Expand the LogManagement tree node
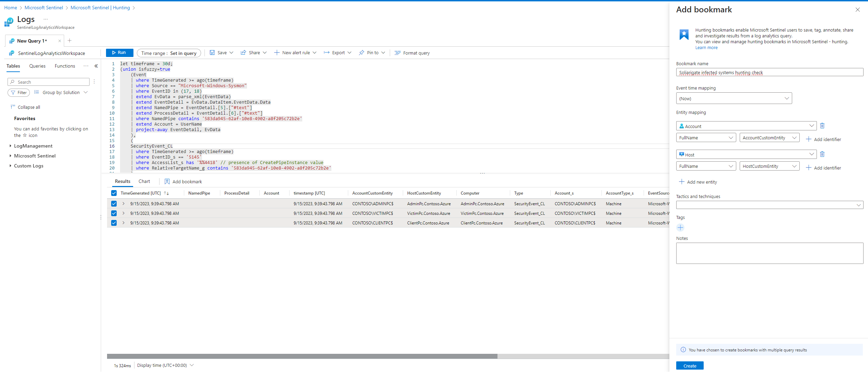868x372 pixels. tap(10, 146)
